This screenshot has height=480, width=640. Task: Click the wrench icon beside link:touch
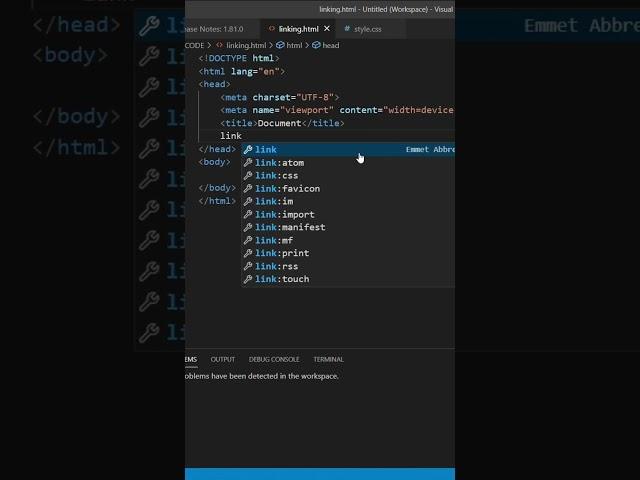click(x=248, y=279)
